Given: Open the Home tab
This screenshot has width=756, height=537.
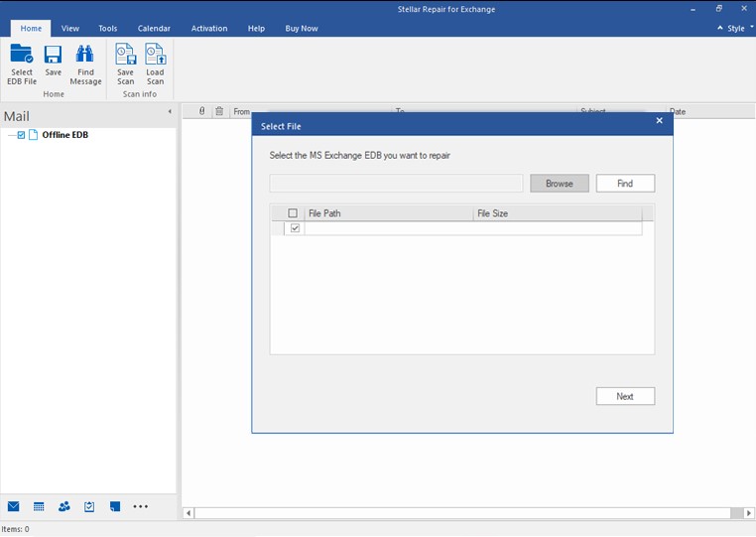Looking at the screenshot, I should (x=31, y=29).
